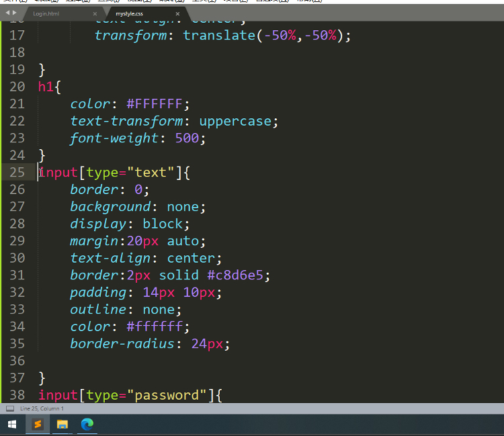Screen dimensions: 504x436
Task: Place cursor on the uppercase value
Action: point(235,121)
